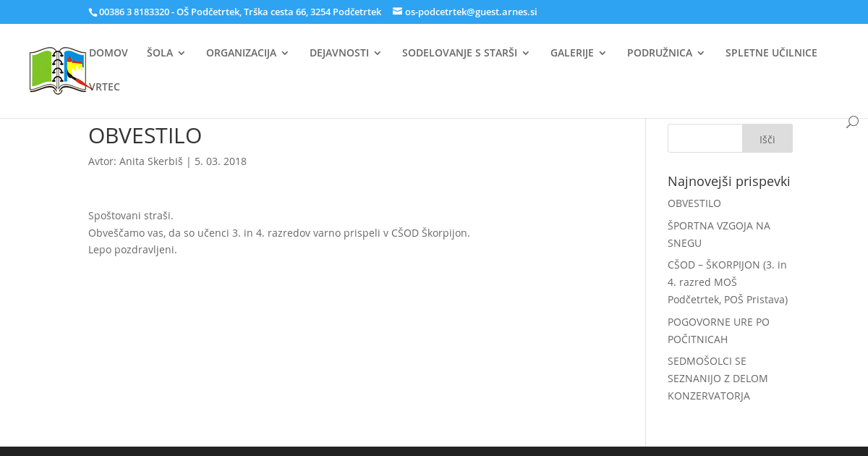Open SPLETNE UČILNICE menu item
Viewport: 868px width, 456px height.
[x=771, y=53]
